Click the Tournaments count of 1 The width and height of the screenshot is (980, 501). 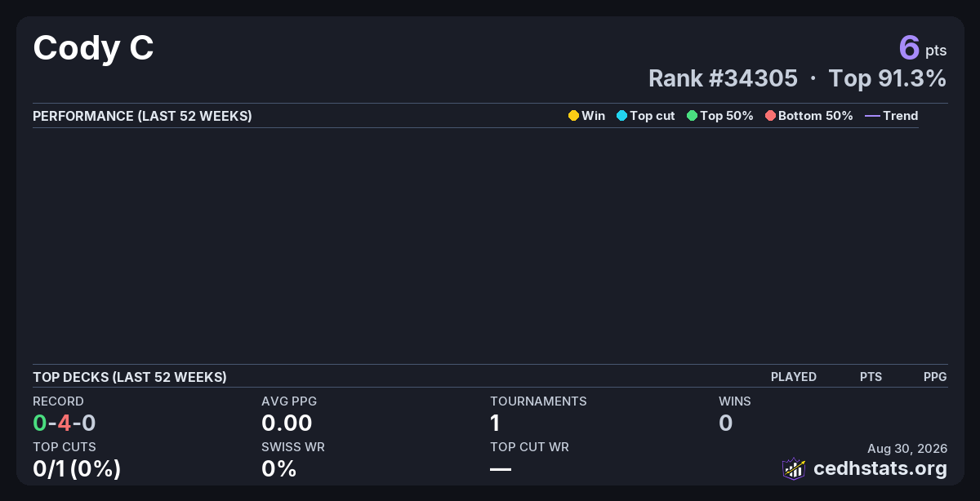pyautogui.click(x=495, y=423)
